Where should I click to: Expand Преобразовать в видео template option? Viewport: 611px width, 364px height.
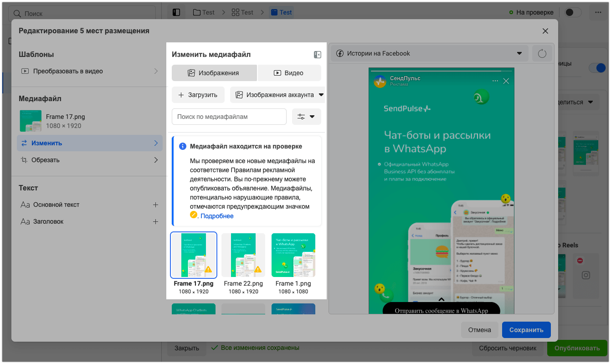[x=89, y=72]
